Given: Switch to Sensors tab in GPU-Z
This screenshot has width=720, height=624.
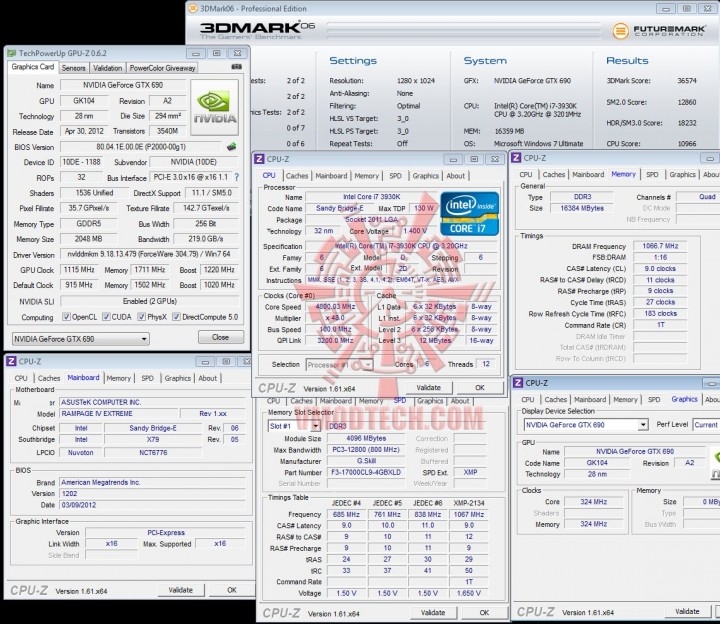Looking at the screenshot, I should click(x=73, y=68).
